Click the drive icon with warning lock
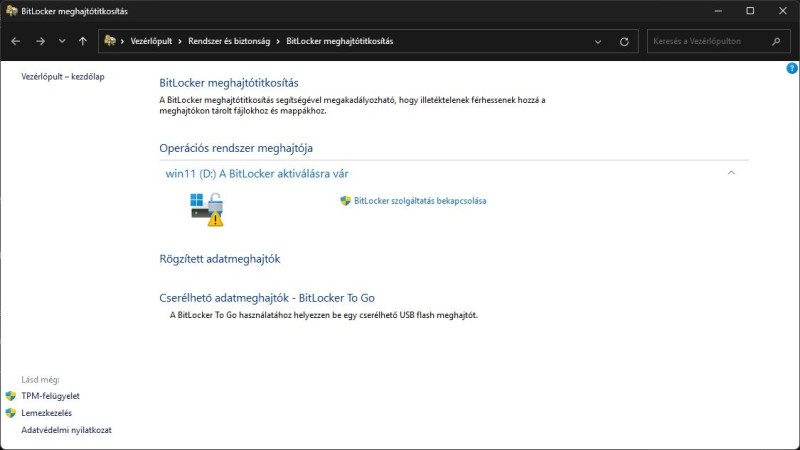Image resolution: width=800 pixels, height=450 pixels. tap(207, 209)
